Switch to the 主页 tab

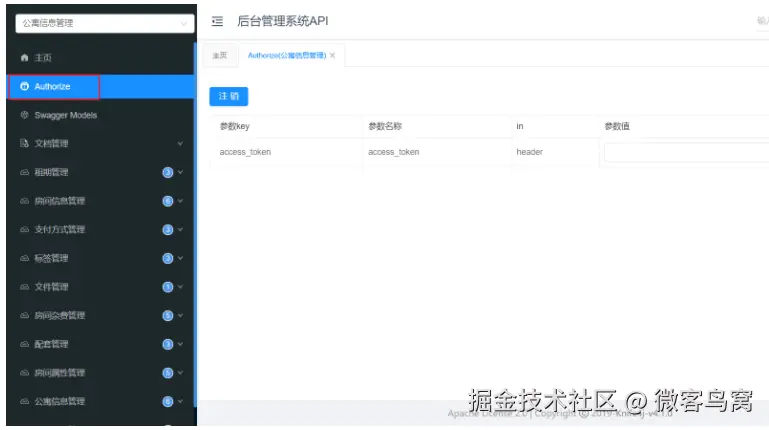click(220, 55)
